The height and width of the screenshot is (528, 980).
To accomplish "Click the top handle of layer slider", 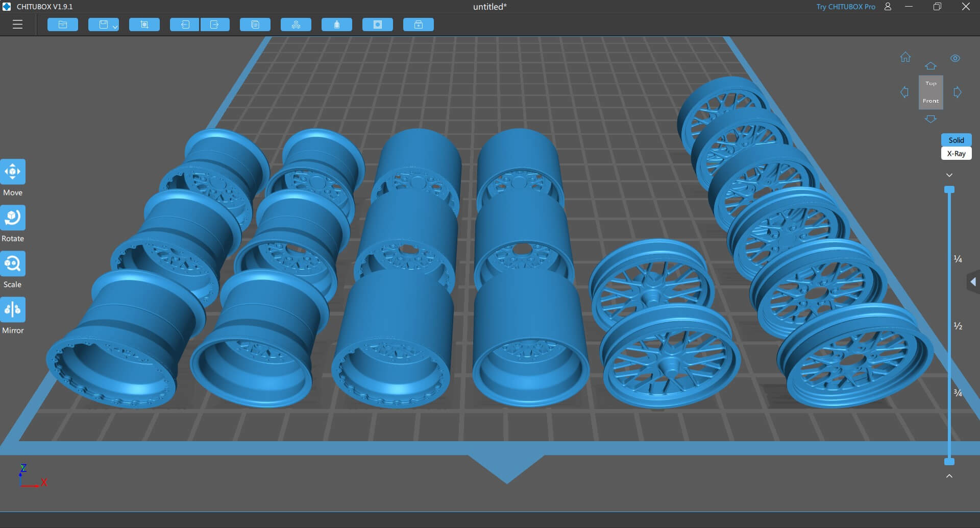I will (949, 189).
